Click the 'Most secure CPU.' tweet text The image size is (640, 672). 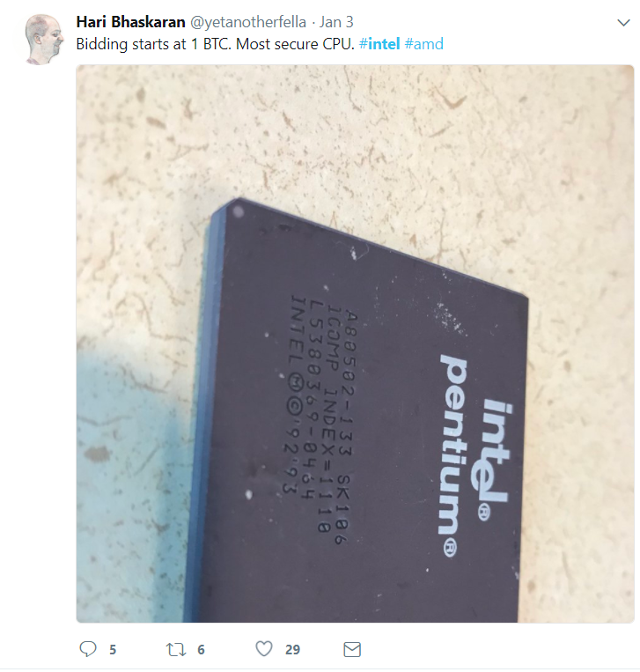coord(295,44)
